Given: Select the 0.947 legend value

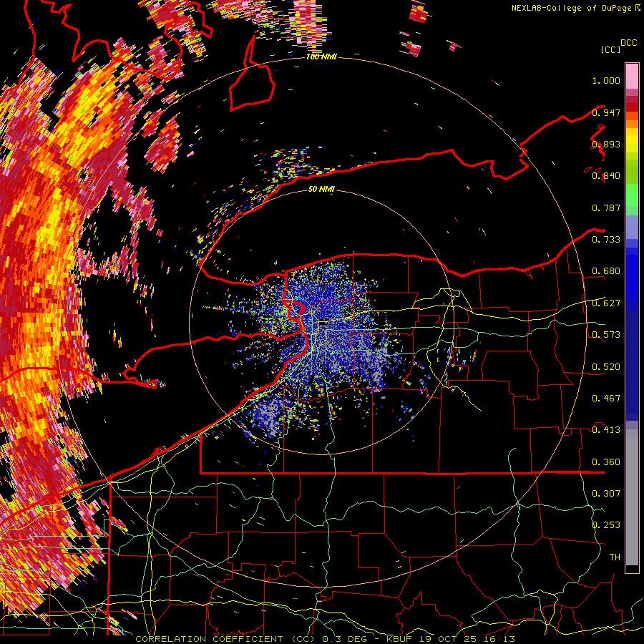Looking at the screenshot, I should 606,112.
